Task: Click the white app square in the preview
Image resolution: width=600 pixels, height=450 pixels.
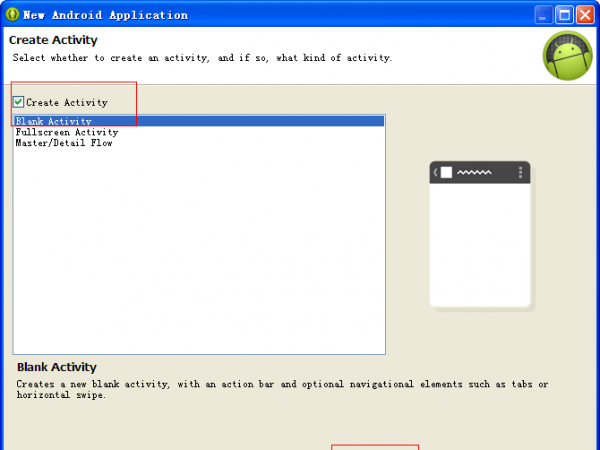Action: click(446, 173)
